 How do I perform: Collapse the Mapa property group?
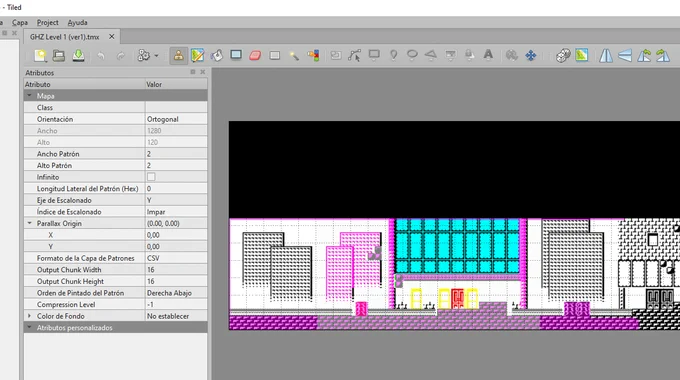pos(29,95)
